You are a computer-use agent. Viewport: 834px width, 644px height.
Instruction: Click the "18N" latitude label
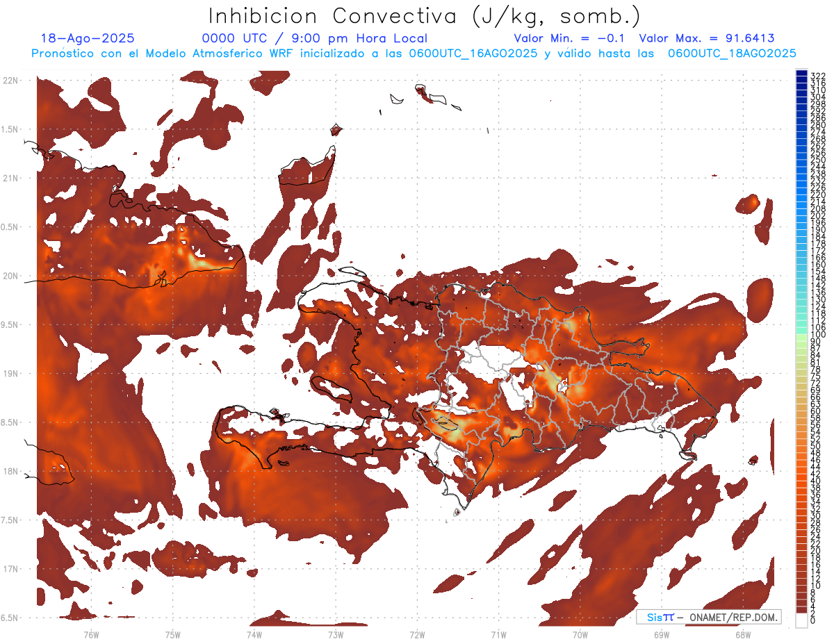[x=10, y=471]
